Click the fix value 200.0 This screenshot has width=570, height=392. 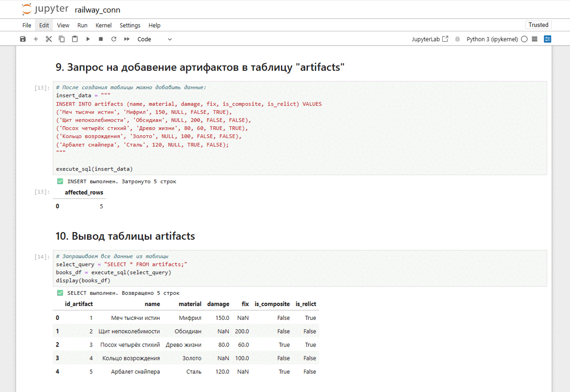click(x=242, y=331)
